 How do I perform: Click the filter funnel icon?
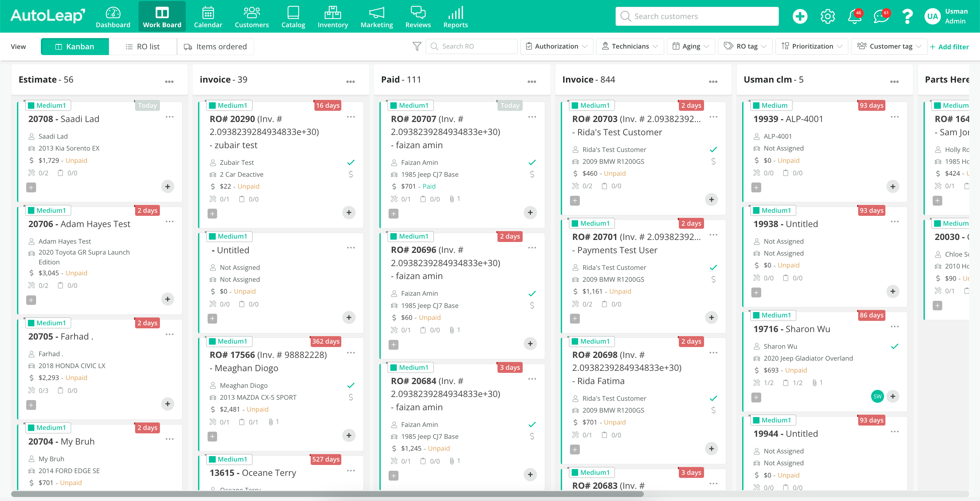click(x=417, y=46)
